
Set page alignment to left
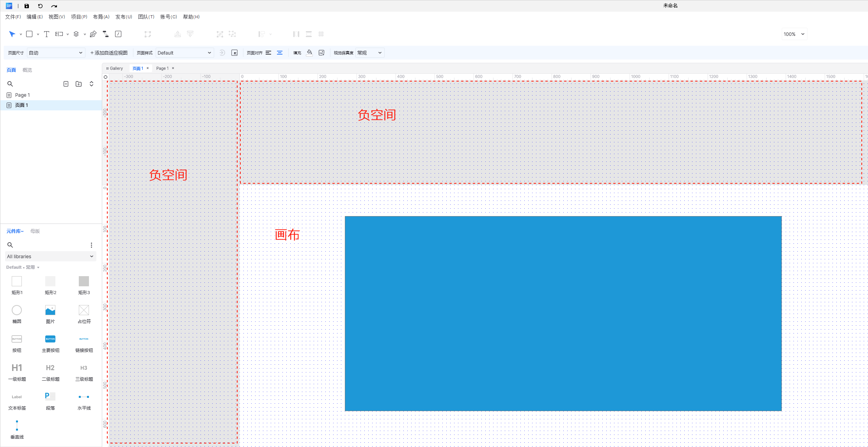point(268,53)
